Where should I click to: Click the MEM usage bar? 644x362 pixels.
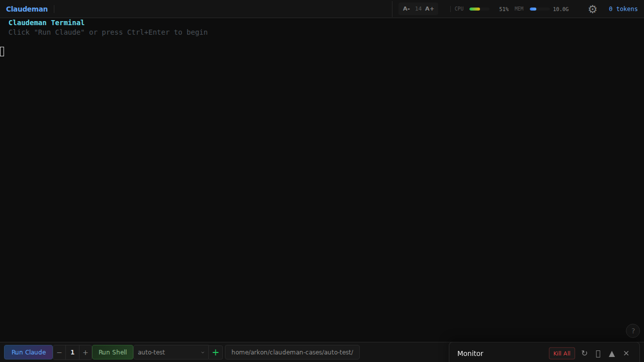(x=539, y=9)
